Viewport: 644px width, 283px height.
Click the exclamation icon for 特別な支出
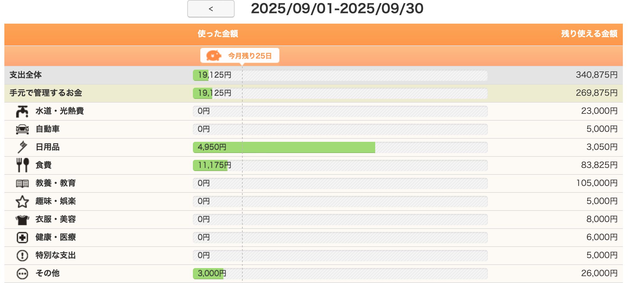(22, 256)
